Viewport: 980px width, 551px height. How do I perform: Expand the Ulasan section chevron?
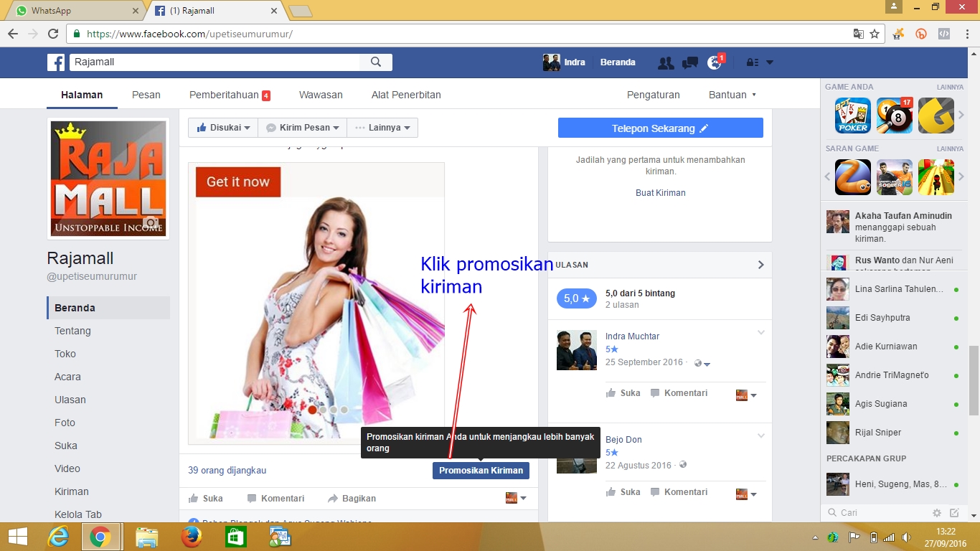tap(761, 265)
